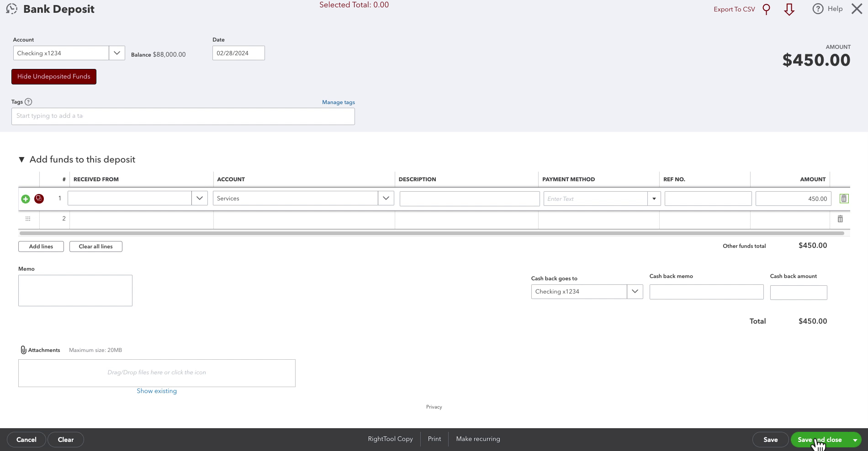Image resolution: width=868 pixels, height=451 pixels.
Task: Click the Payment Method text field
Action: pyautogui.click(x=596, y=199)
